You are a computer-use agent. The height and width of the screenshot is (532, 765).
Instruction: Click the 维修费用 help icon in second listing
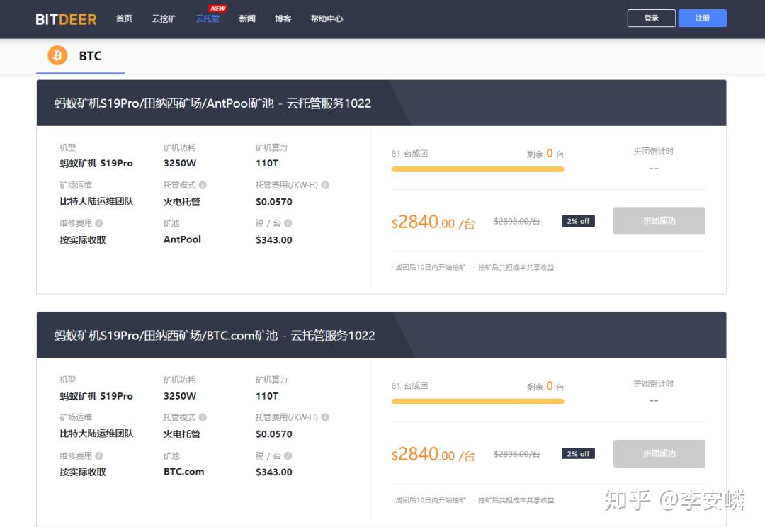(x=99, y=455)
